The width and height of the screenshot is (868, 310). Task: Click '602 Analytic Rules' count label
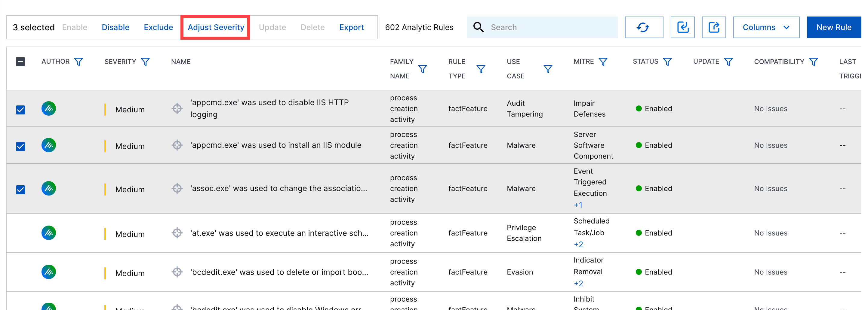coord(419,27)
